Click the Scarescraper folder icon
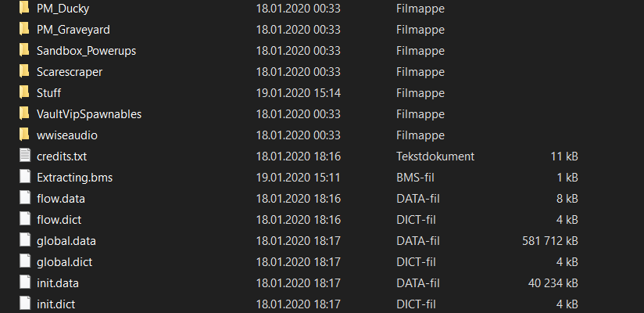Screen dimensions: 644x313 point(25,71)
